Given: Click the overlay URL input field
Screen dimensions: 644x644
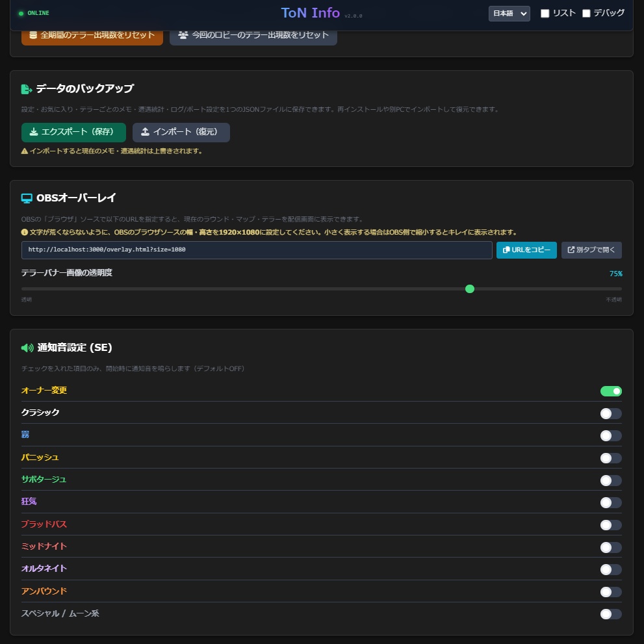Looking at the screenshot, I should (x=257, y=250).
